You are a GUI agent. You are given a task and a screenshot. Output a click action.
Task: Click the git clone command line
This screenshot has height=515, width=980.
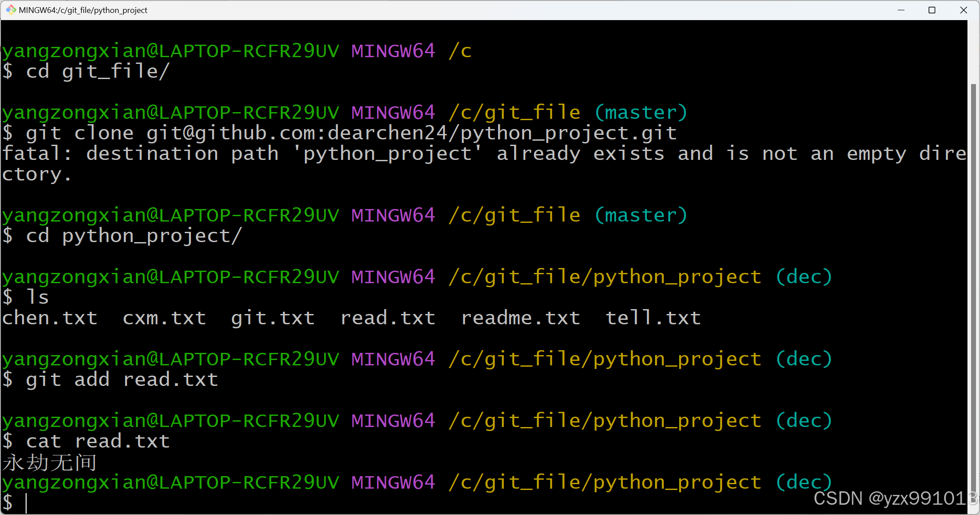pos(351,133)
